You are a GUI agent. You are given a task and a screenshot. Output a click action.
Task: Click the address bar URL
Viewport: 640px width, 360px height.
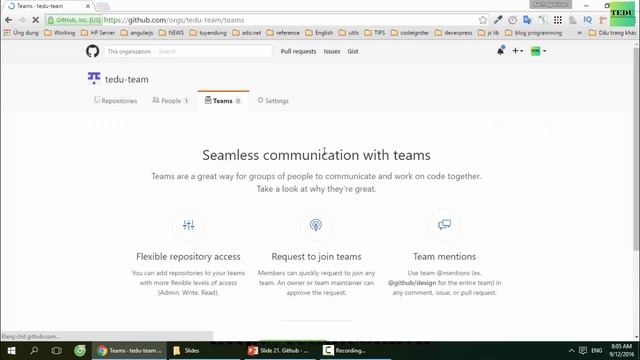[x=174, y=20]
